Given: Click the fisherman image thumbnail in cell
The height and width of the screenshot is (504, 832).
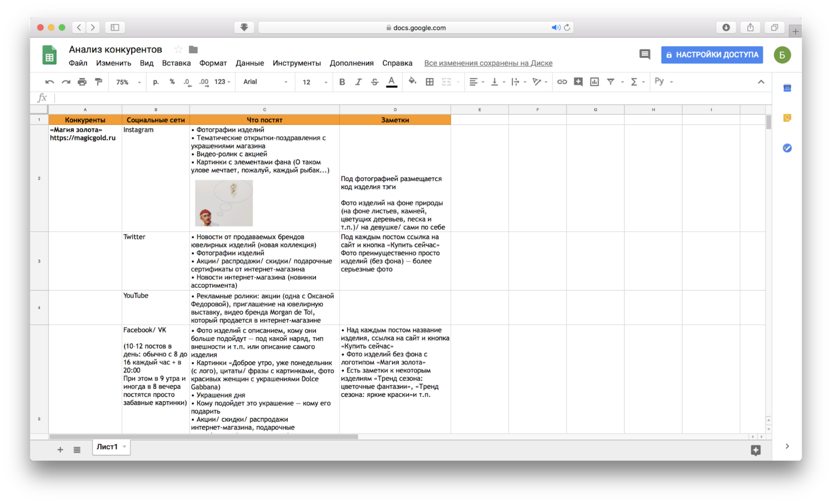Looking at the screenshot, I should point(224,203).
